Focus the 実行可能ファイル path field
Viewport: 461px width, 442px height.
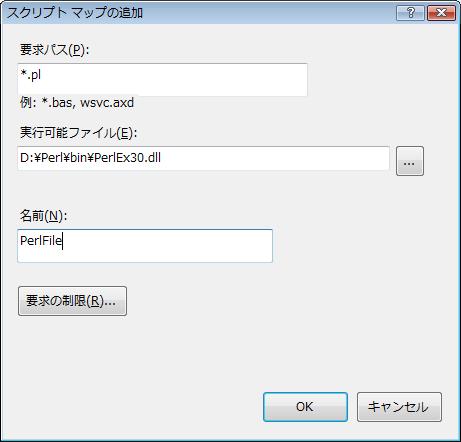point(203,158)
